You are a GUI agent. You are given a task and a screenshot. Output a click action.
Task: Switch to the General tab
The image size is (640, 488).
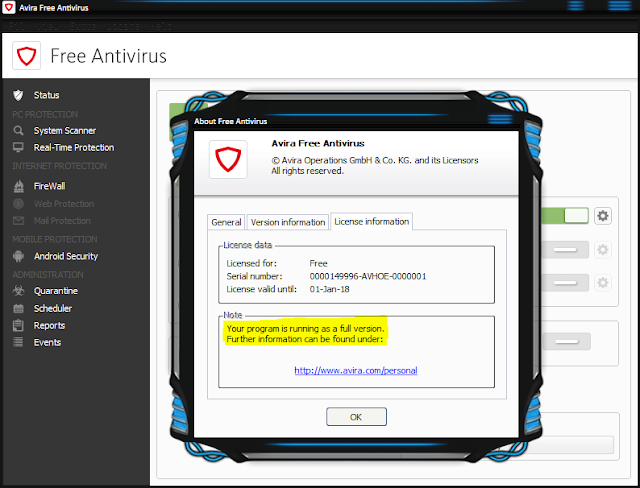[x=226, y=222]
